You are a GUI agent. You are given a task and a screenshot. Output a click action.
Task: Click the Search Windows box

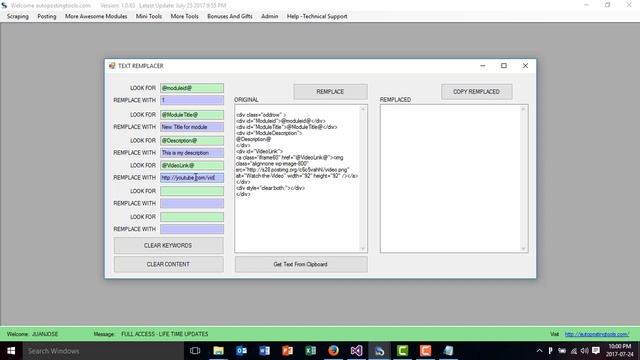coord(103,351)
